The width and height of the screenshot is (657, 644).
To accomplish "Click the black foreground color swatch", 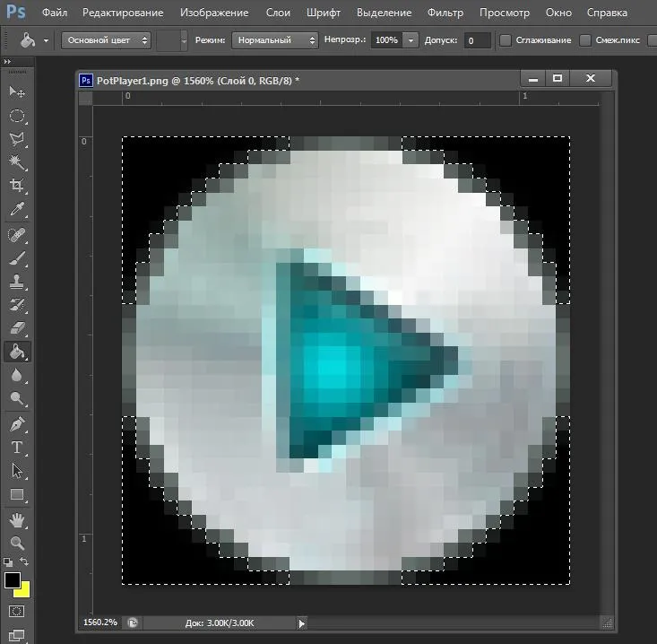I will [x=12, y=579].
